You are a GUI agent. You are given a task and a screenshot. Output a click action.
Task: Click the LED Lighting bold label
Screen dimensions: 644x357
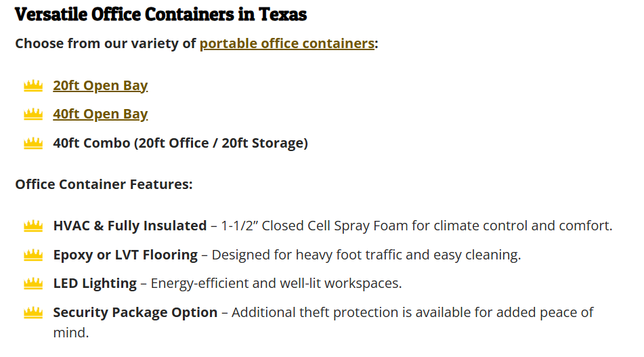coord(95,283)
